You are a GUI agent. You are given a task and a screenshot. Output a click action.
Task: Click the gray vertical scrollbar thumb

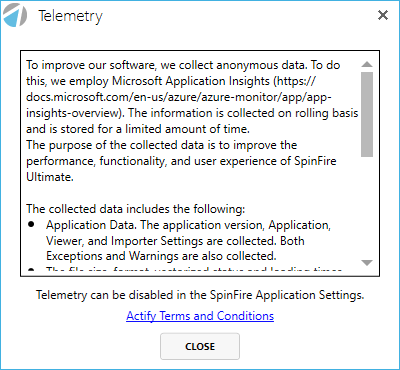pos(367,114)
